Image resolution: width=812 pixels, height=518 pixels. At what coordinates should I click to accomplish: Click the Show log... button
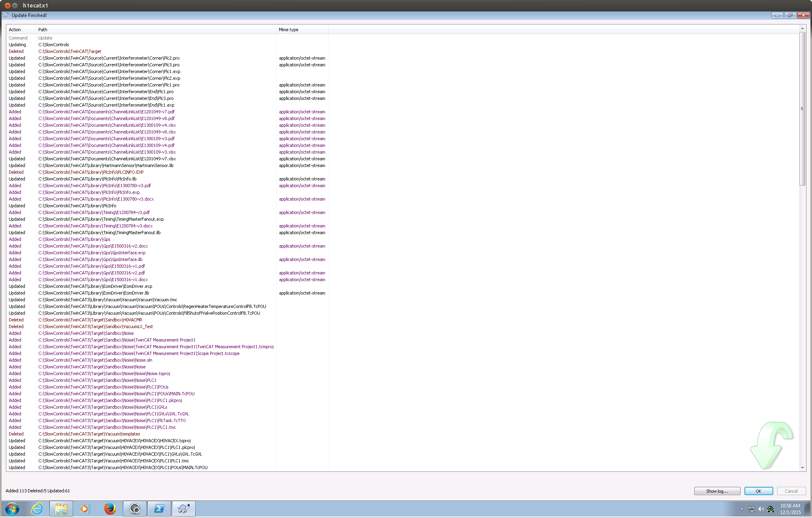pos(717,491)
